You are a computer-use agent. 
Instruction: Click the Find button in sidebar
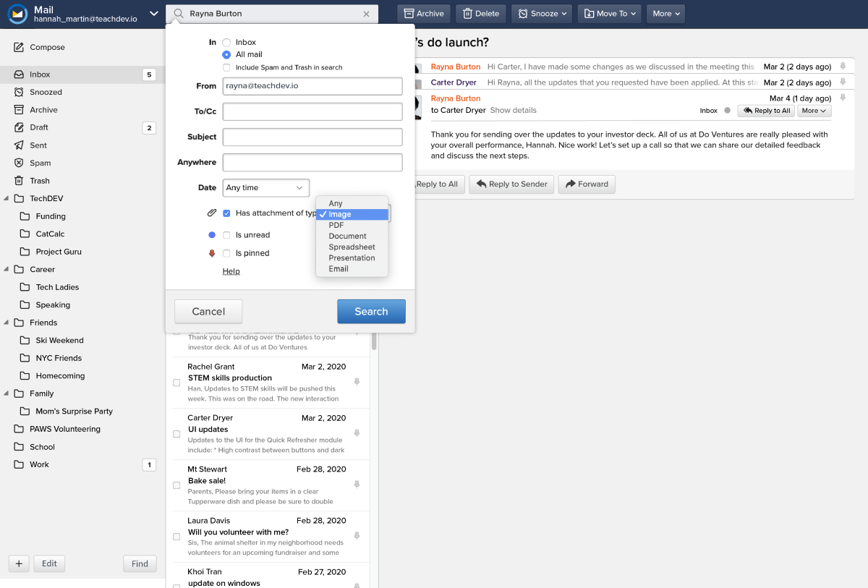pyautogui.click(x=140, y=564)
